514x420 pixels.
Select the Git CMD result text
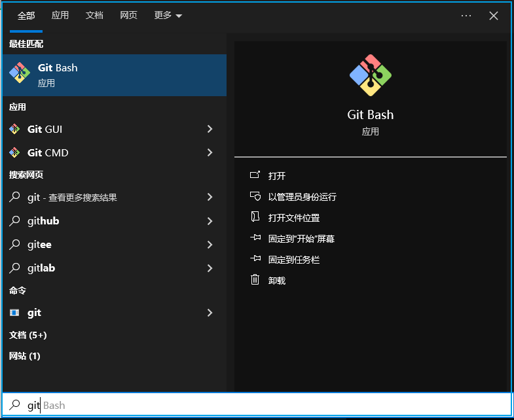tap(48, 153)
